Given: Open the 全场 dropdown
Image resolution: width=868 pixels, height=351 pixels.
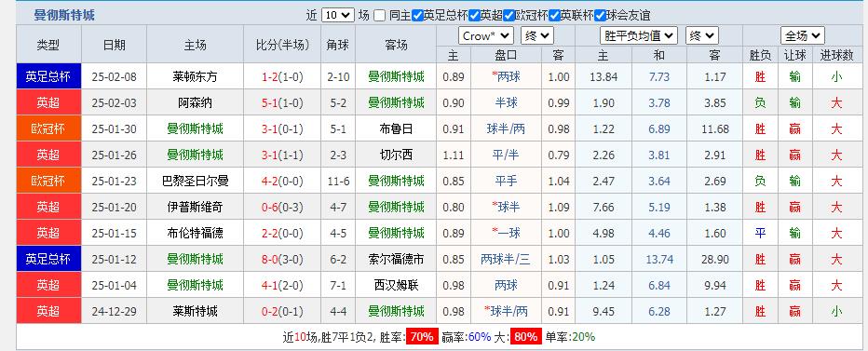Looking at the screenshot, I should (x=802, y=36).
